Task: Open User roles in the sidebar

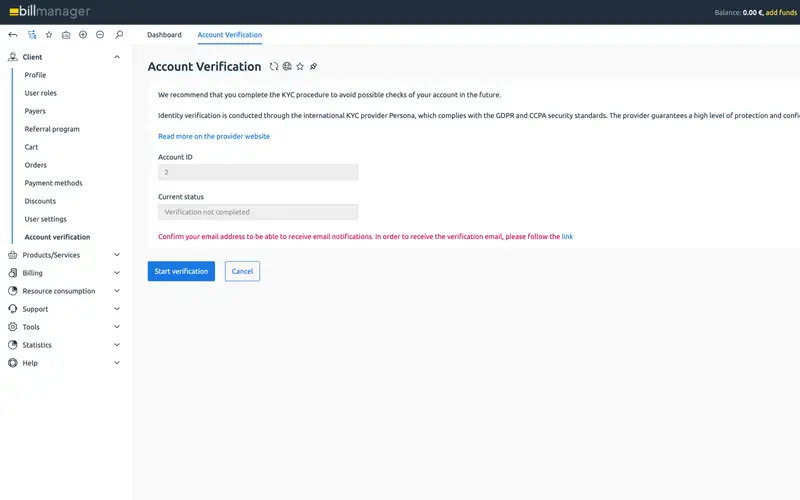Action: (x=40, y=93)
